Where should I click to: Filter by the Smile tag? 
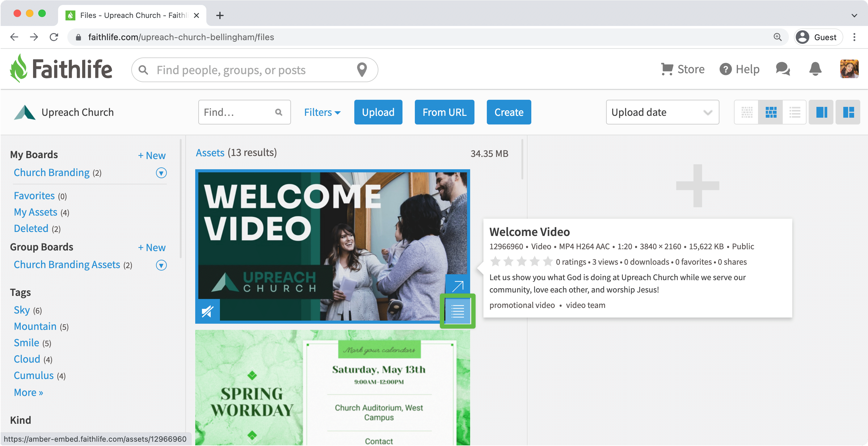coord(26,343)
